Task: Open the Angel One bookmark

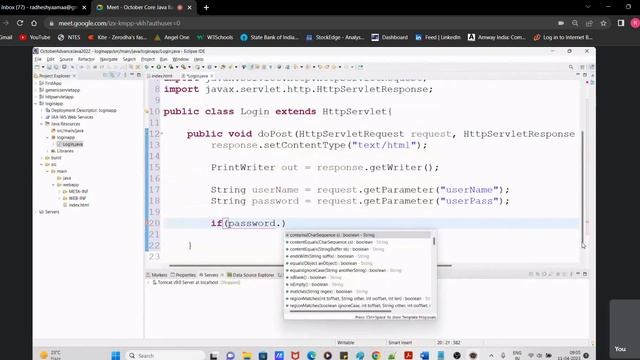Action: [x=171, y=37]
